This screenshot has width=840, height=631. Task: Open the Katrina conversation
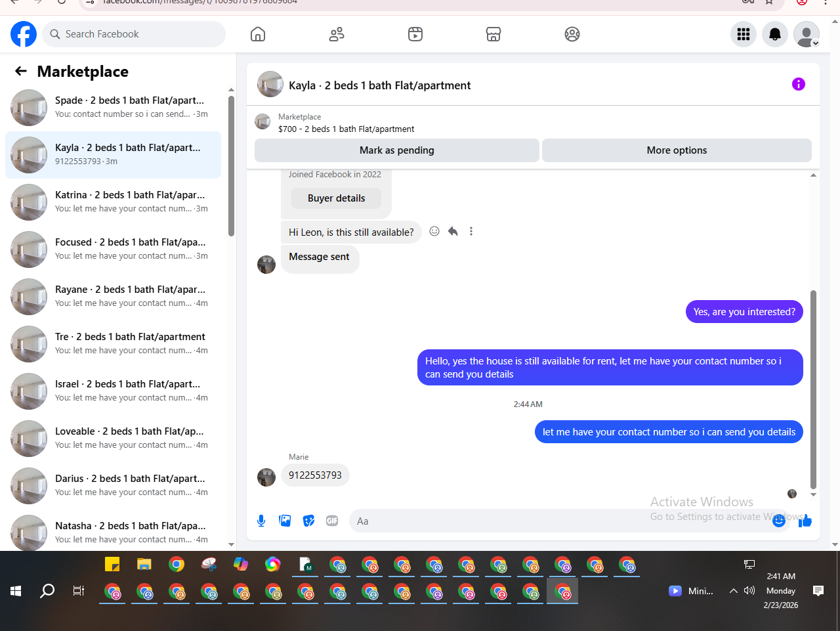(x=113, y=202)
